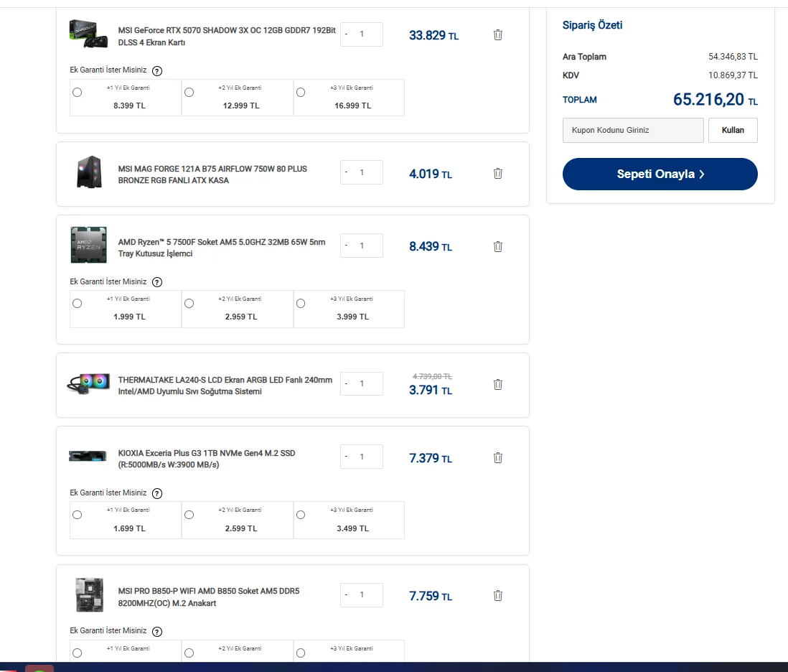Decrease quantity of MSI MAG FORGE case
Image resolution: width=788 pixels, height=672 pixels.
(346, 172)
